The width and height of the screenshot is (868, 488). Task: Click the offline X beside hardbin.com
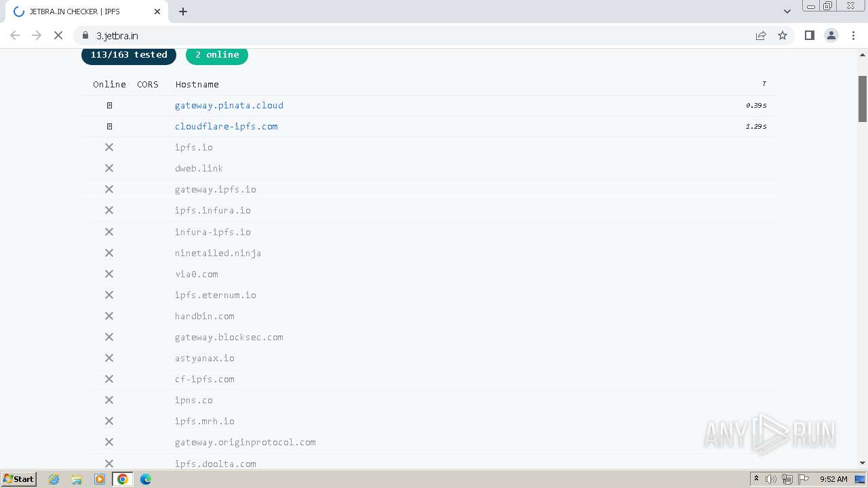coord(109,316)
